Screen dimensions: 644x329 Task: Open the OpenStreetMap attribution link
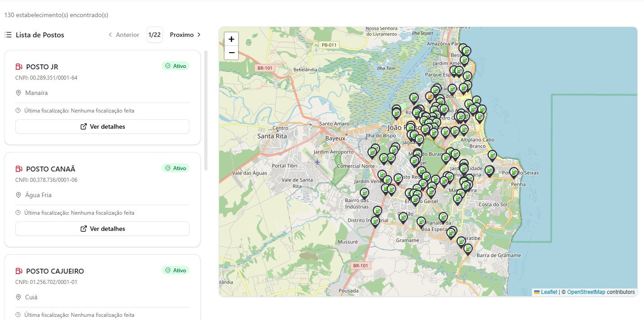586,292
